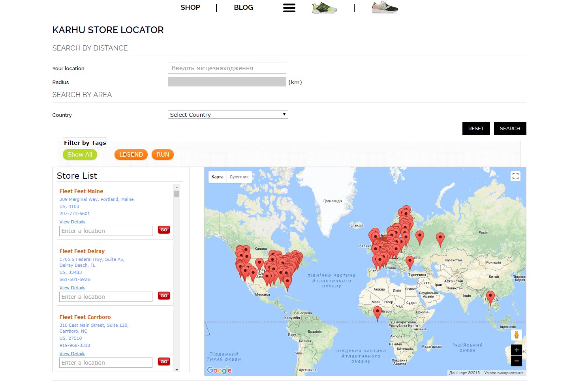The height and width of the screenshot is (382, 588).
Task: Switch map to Супутник satellite view
Action: click(239, 177)
